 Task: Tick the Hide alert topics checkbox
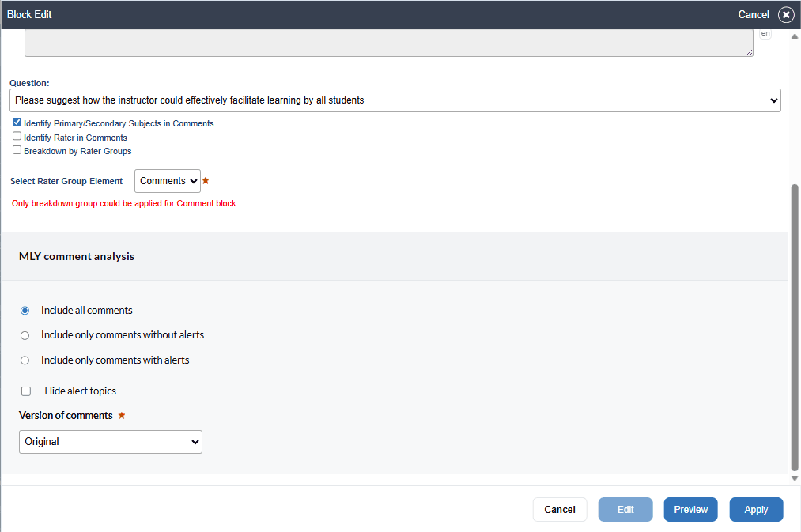(26, 391)
